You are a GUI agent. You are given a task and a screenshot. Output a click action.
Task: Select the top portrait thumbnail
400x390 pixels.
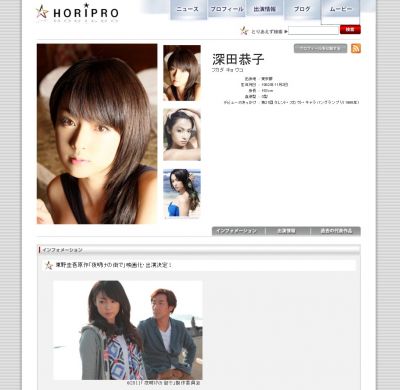click(182, 73)
